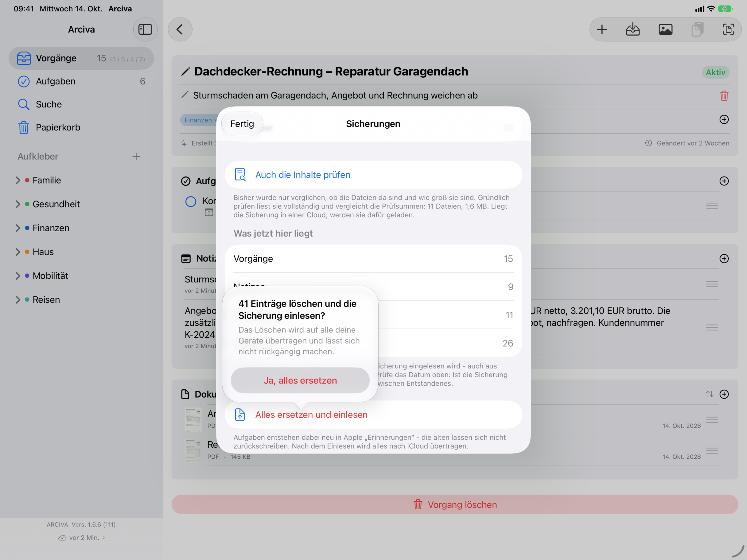Open Suche in sidebar
The image size is (747, 560).
81,104
